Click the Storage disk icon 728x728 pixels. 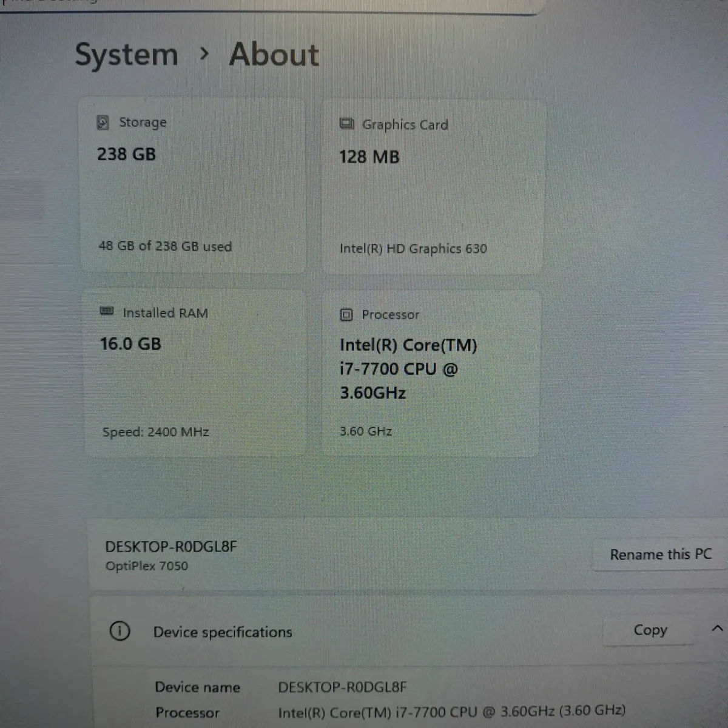103,122
